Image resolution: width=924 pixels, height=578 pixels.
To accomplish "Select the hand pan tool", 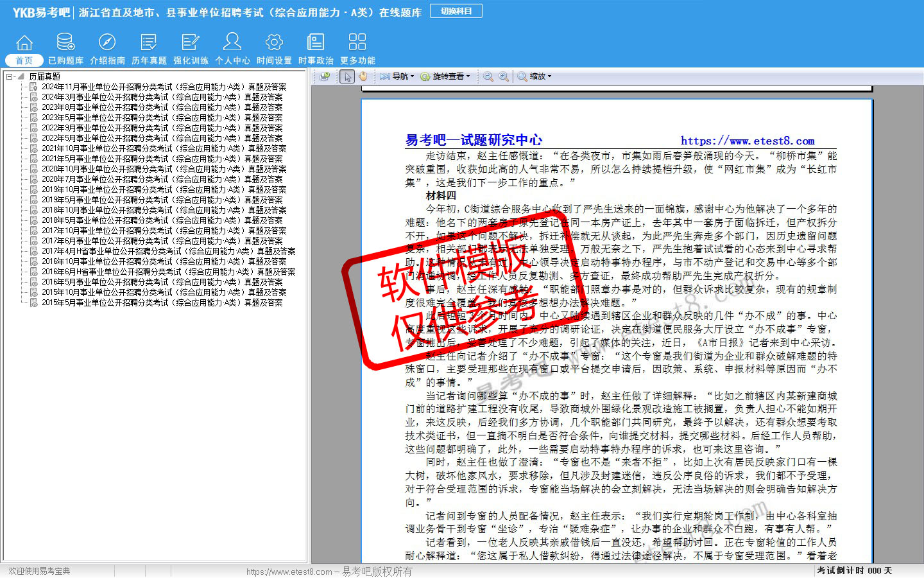I will (363, 76).
